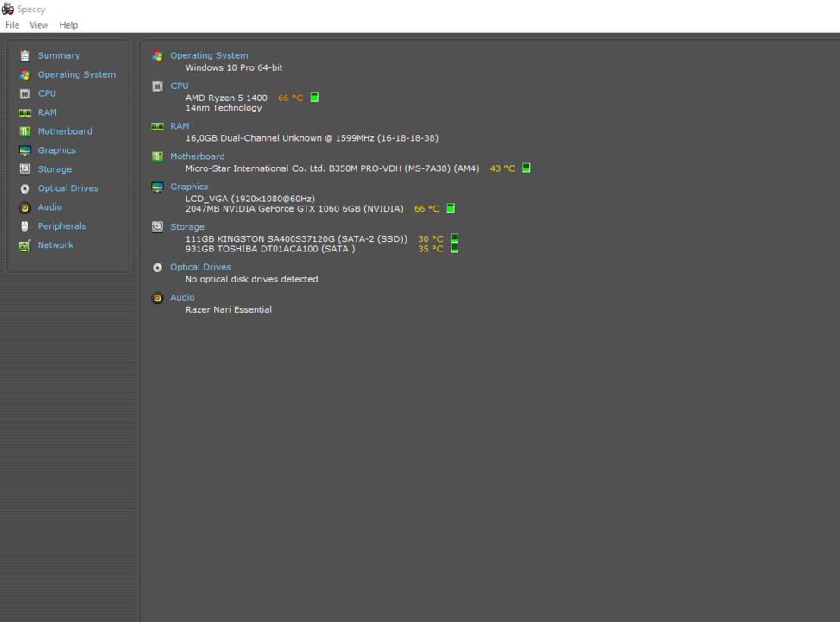
Task: Click the NVIDIA GeForce GTX 1060 6GB line
Action: click(294, 208)
